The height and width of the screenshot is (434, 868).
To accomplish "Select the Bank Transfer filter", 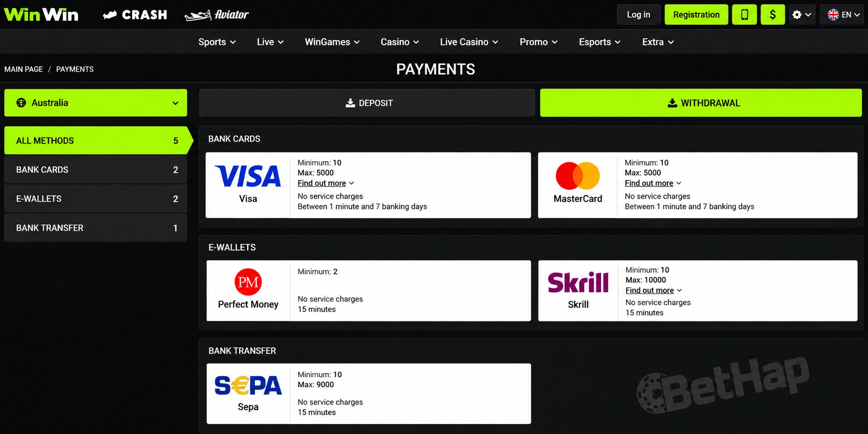I will [x=96, y=228].
